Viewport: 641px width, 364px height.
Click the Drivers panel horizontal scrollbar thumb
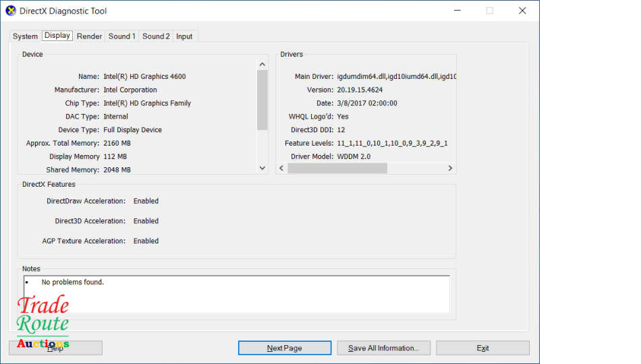[x=337, y=169]
